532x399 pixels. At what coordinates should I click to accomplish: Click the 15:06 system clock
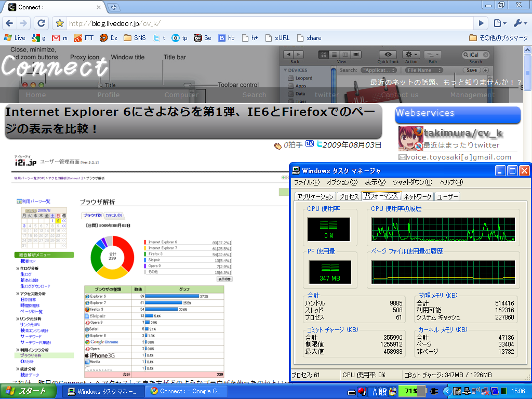point(518,391)
